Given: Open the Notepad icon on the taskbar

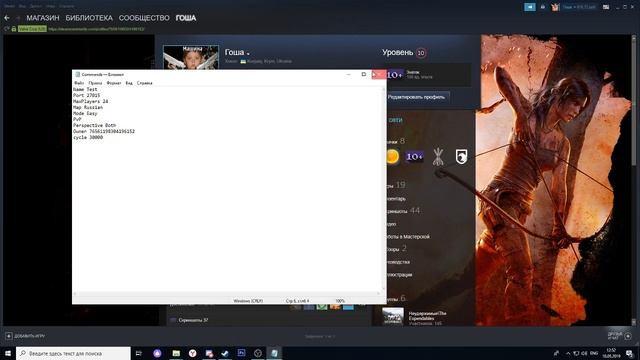Looking at the screenshot, I should (274, 353).
